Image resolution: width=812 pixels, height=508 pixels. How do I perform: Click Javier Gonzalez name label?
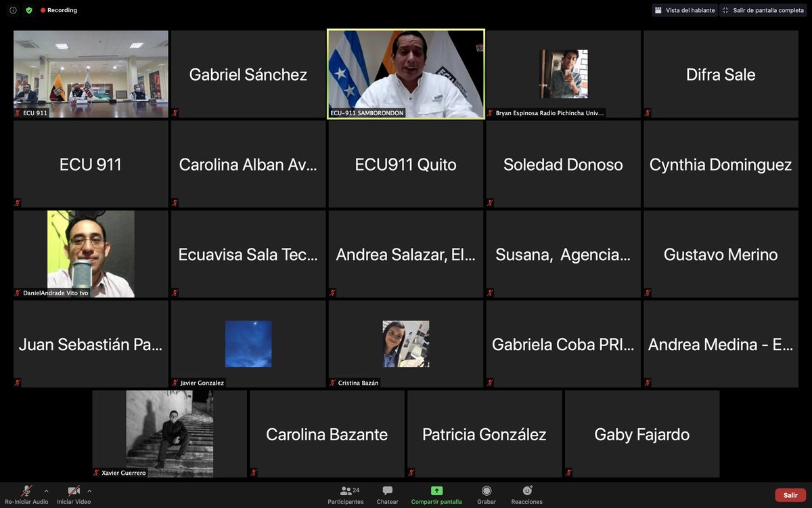202,383
